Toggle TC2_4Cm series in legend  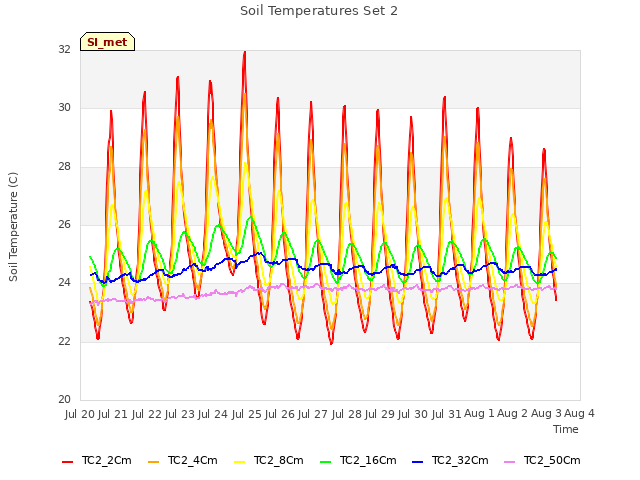coord(182,460)
